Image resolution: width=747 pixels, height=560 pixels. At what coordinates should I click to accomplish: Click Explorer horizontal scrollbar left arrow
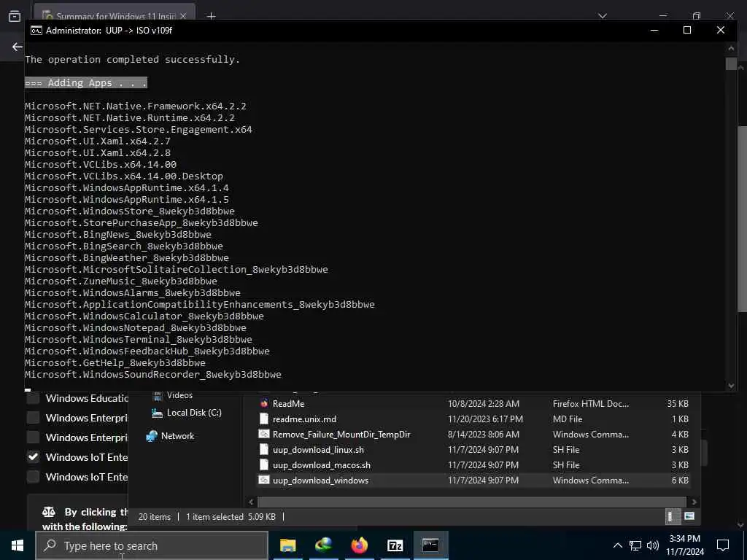tap(252, 502)
